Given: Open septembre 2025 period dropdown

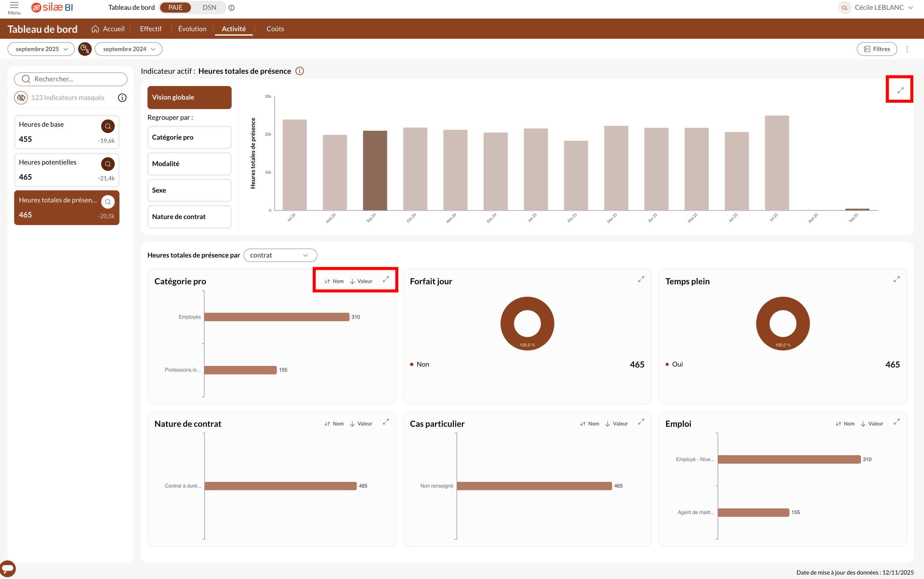Looking at the screenshot, I should click(41, 49).
